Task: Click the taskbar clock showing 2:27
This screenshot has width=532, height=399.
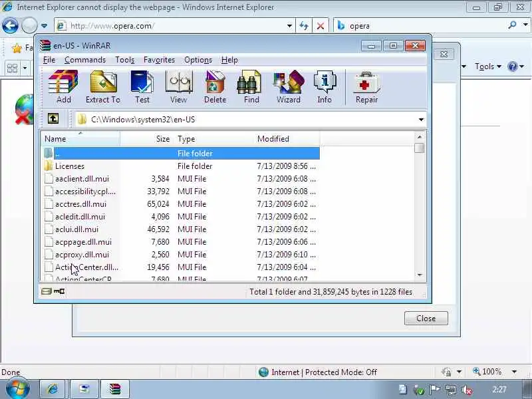Action: (x=499, y=390)
